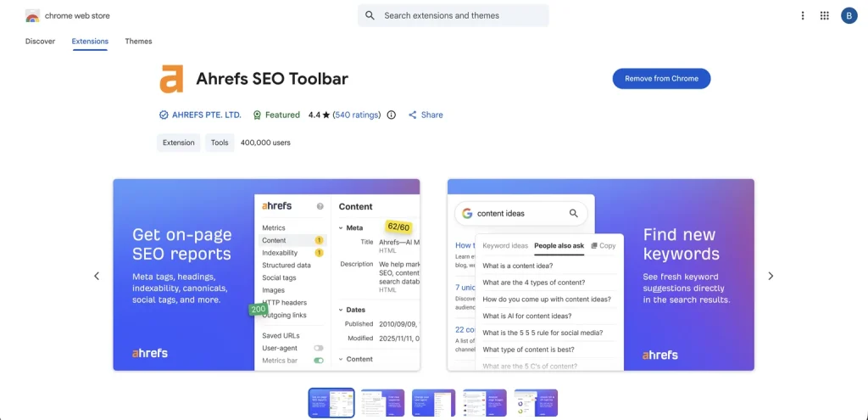Viewport: 868px width, 420px height.
Task: Click the search extensions and themes field
Action: pyautogui.click(x=453, y=15)
